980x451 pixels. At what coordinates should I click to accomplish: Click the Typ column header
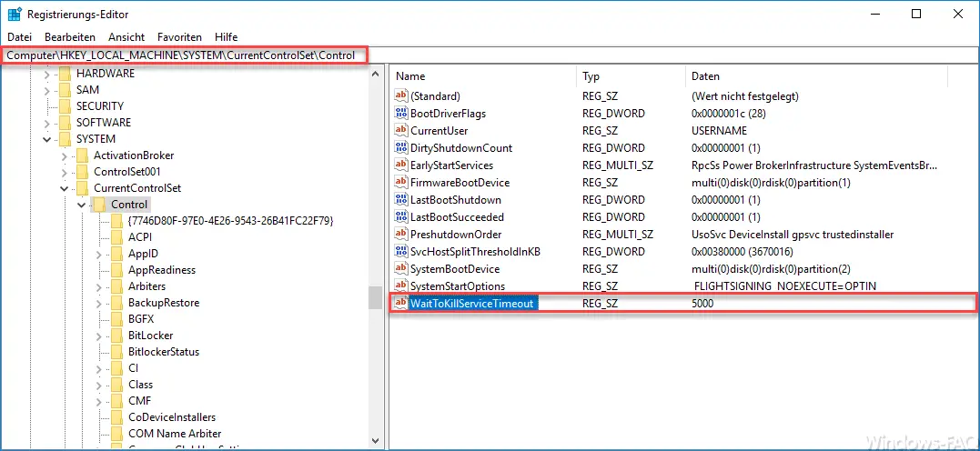[x=631, y=76]
